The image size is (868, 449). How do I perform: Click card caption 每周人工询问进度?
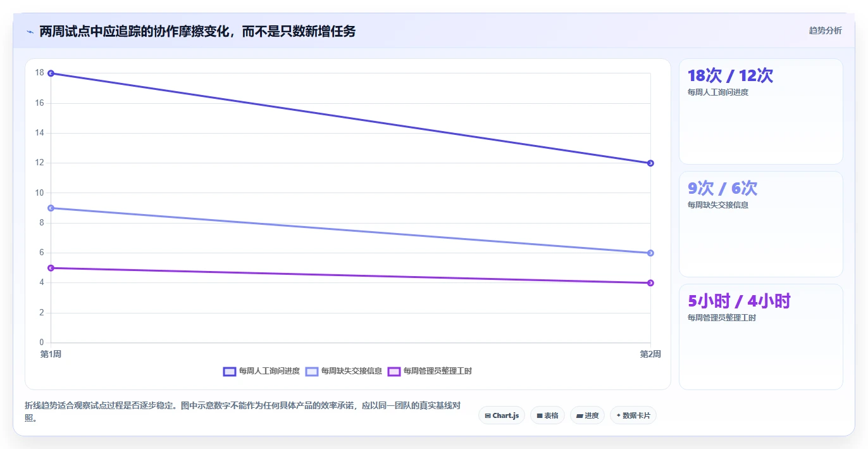pyautogui.click(x=718, y=92)
